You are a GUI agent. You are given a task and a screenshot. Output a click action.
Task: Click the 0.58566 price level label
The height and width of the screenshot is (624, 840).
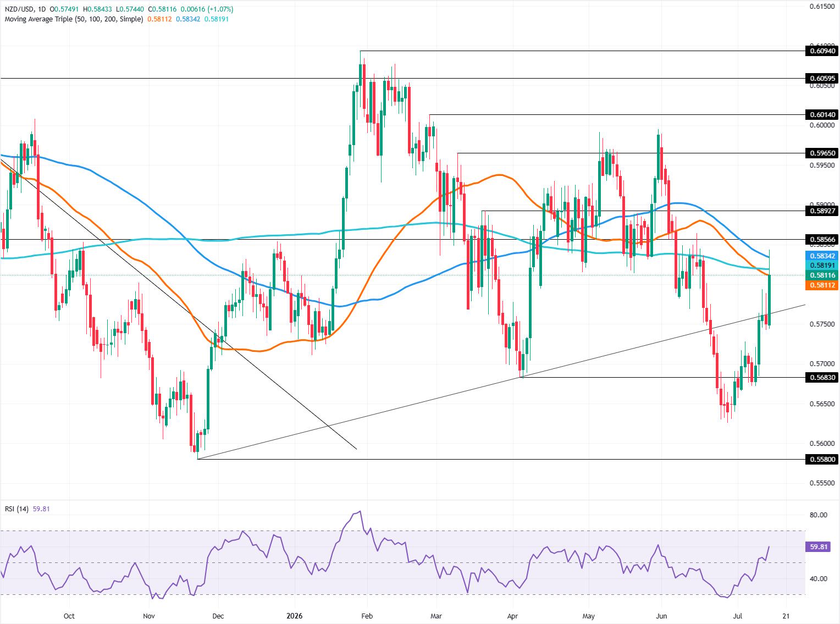(x=822, y=239)
